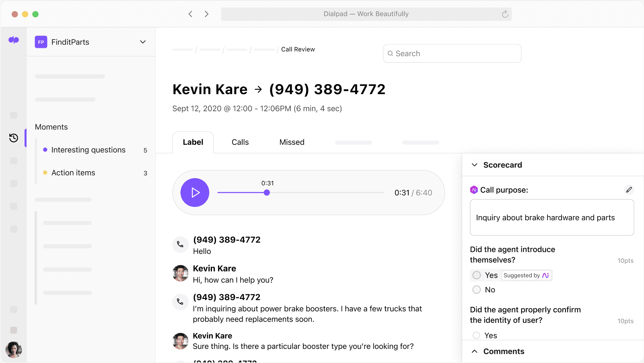Open the Missed tab
The image size is (644, 363).
coord(292,142)
